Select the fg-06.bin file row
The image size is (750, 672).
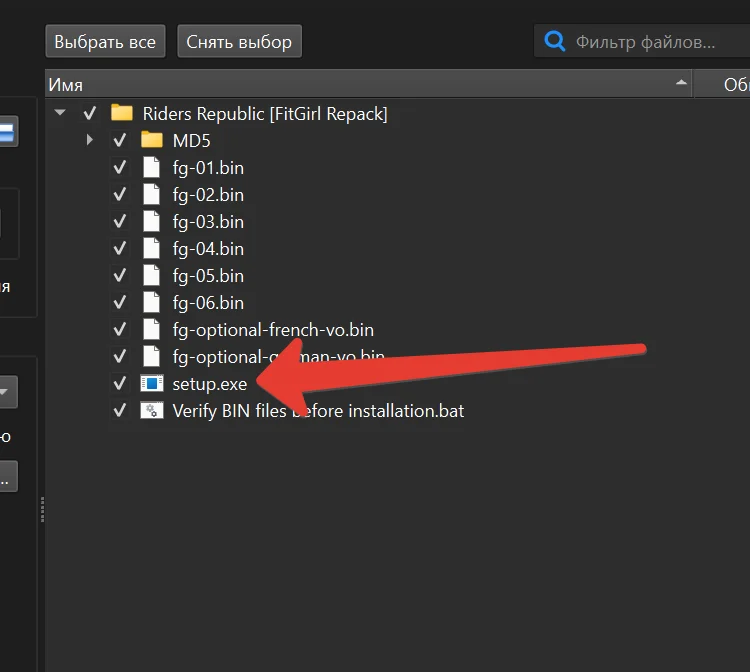208,302
